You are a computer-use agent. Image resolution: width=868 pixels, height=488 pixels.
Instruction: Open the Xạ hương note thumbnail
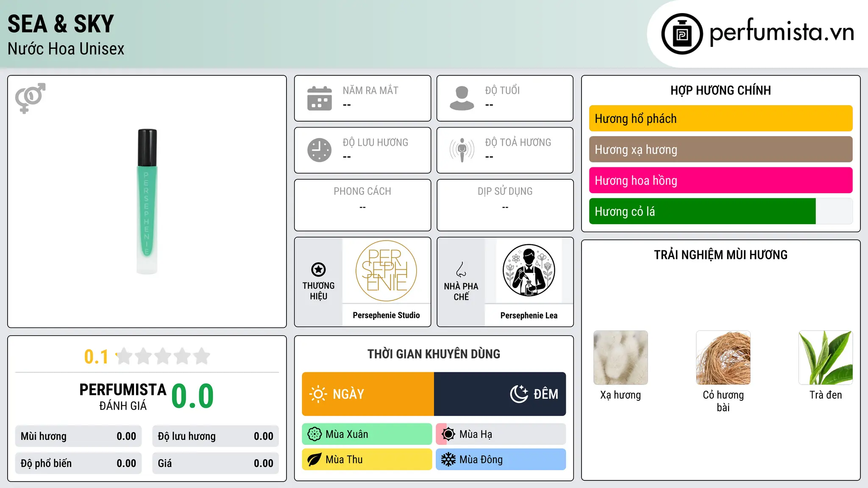[x=620, y=358]
